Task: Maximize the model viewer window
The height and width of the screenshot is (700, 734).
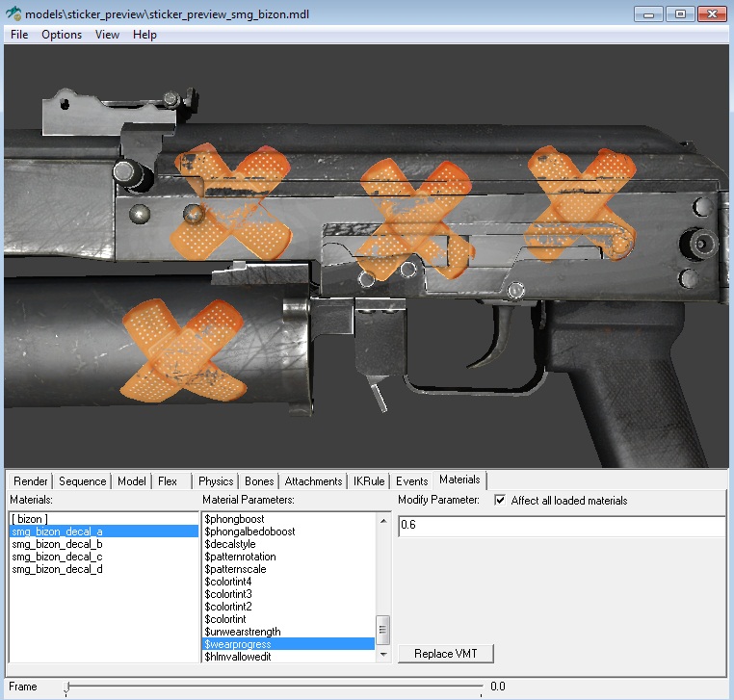Action: coord(680,14)
